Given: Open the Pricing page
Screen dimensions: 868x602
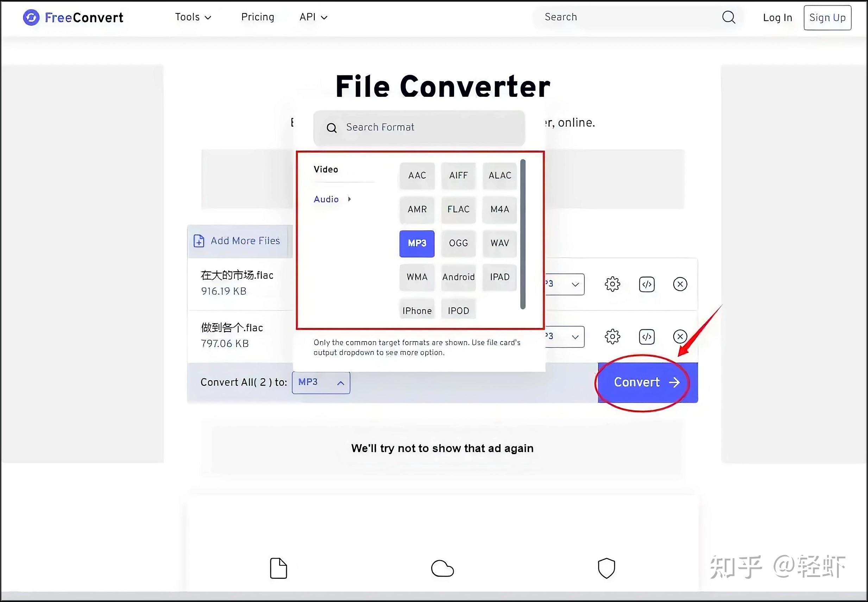Looking at the screenshot, I should 258,17.
